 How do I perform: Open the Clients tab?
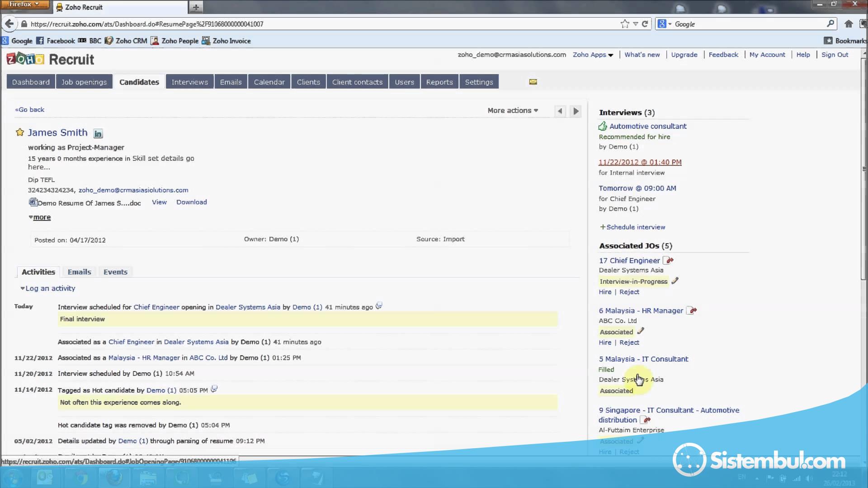(308, 82)
